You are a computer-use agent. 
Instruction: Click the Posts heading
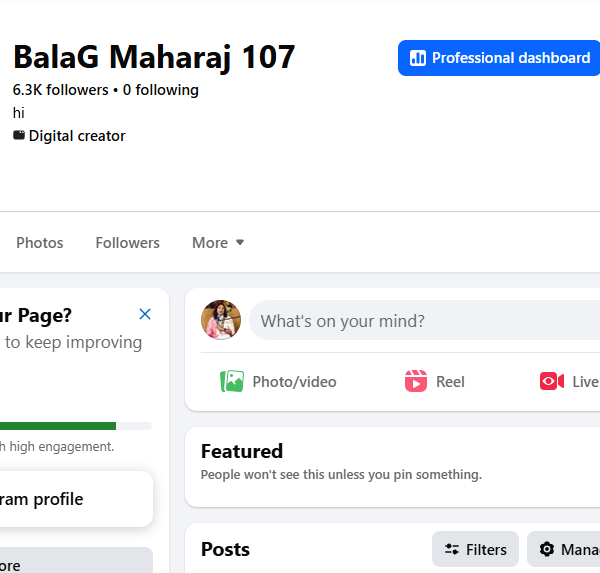click(x=225, y=549)
